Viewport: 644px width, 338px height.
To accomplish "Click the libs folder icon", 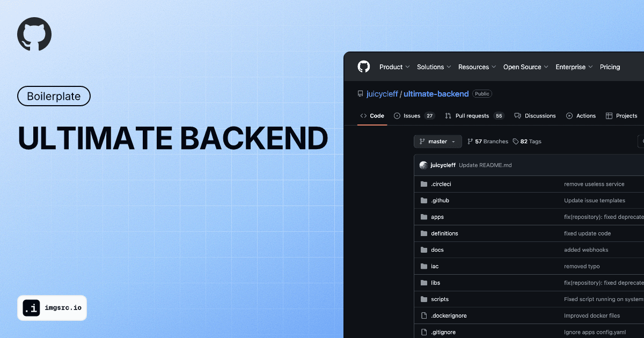I will (x=423, y=283).
